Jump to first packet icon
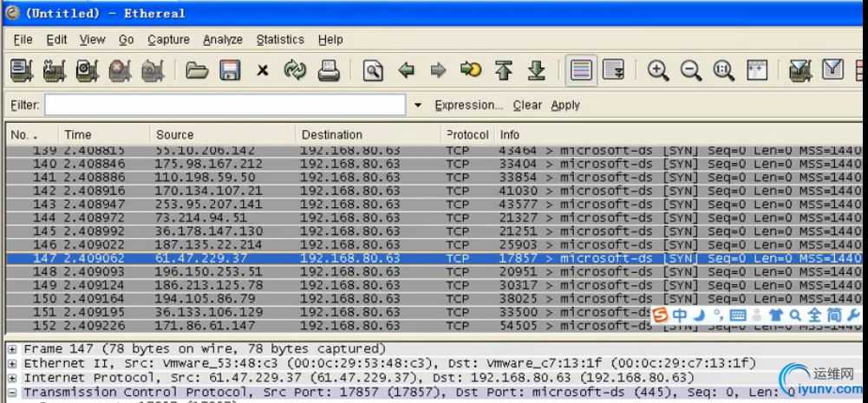 [x=503, y=70]
